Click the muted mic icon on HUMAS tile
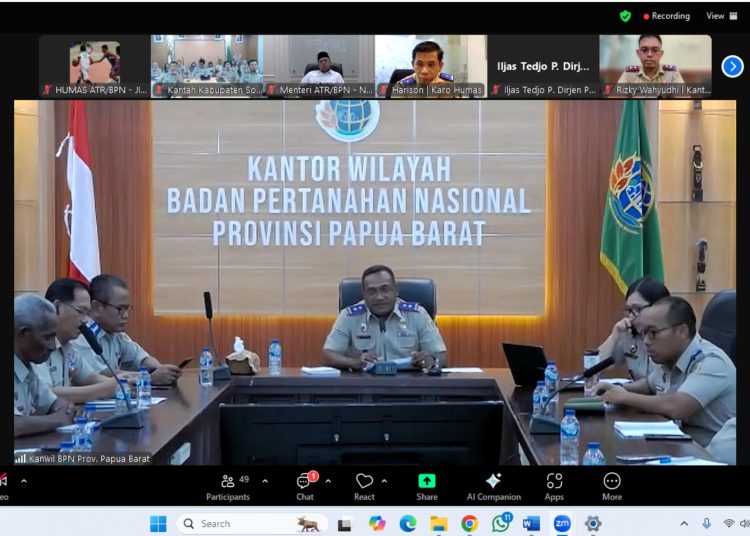This screenshot has height=536, width=750. [x=47, y=89]
